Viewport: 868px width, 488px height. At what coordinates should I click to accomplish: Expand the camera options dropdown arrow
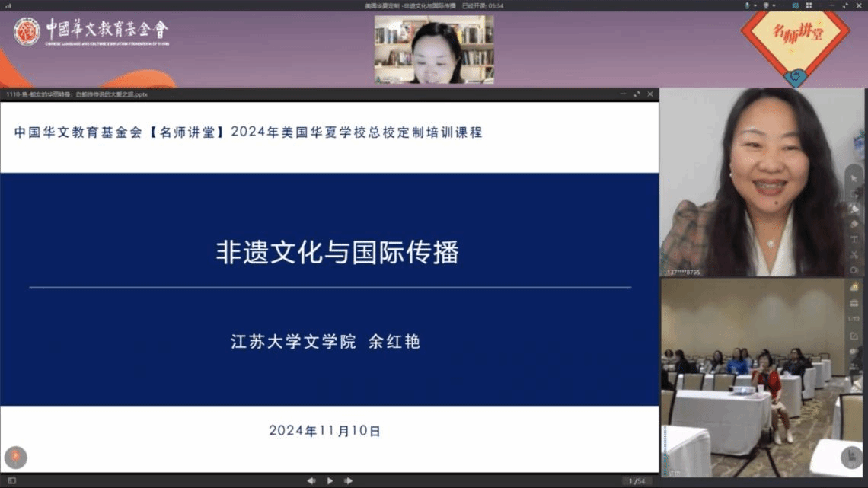click(x=773, y=5)
